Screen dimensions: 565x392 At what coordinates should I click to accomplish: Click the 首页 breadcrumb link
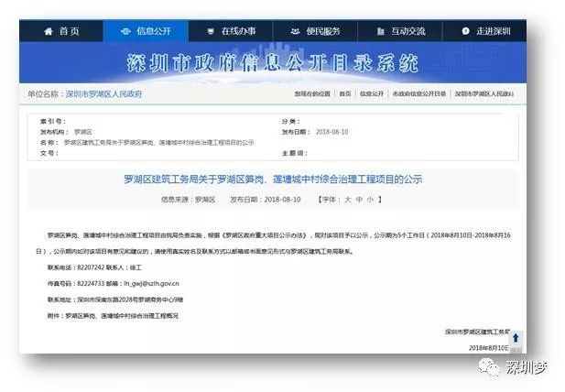pyautogui.click(x=344, y=94)
